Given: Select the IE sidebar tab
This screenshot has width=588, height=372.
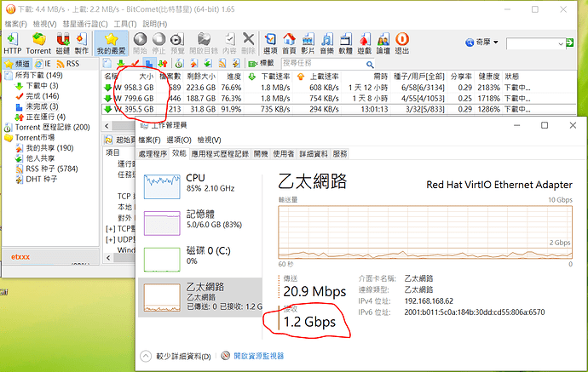Looking at the screenshot, I should tap(43, 64).
